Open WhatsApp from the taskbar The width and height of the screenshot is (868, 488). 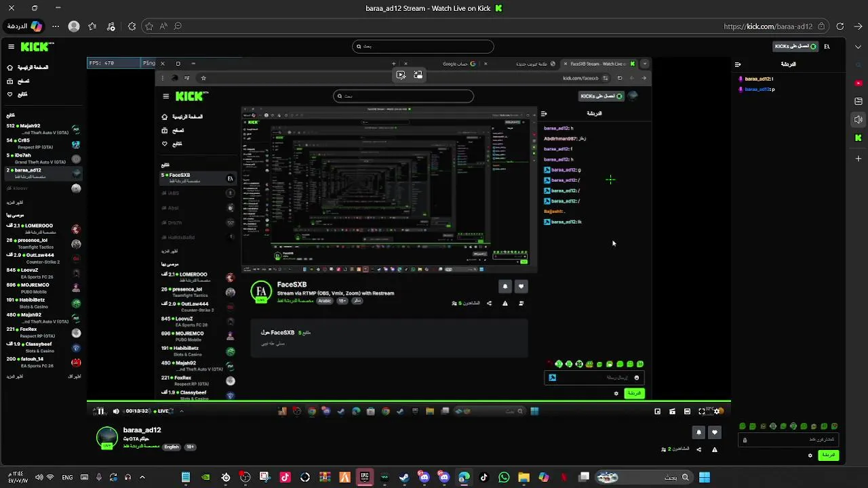click(x=504, y=477)
